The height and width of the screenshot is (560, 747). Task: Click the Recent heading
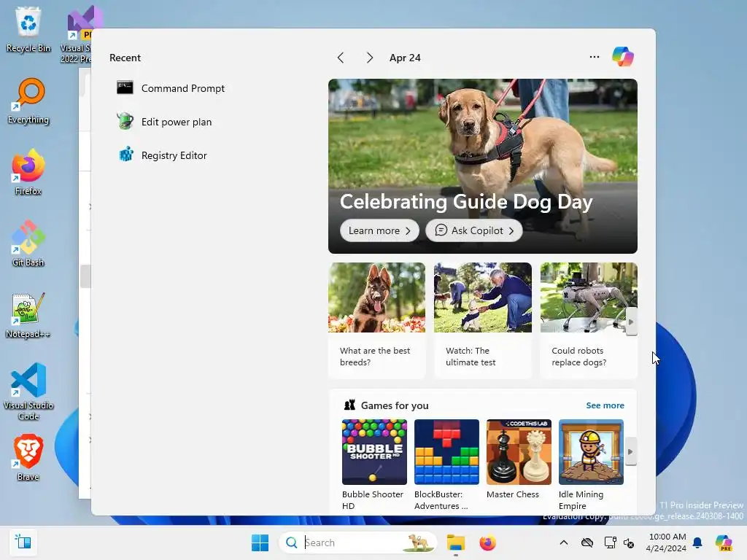point(125,58)
